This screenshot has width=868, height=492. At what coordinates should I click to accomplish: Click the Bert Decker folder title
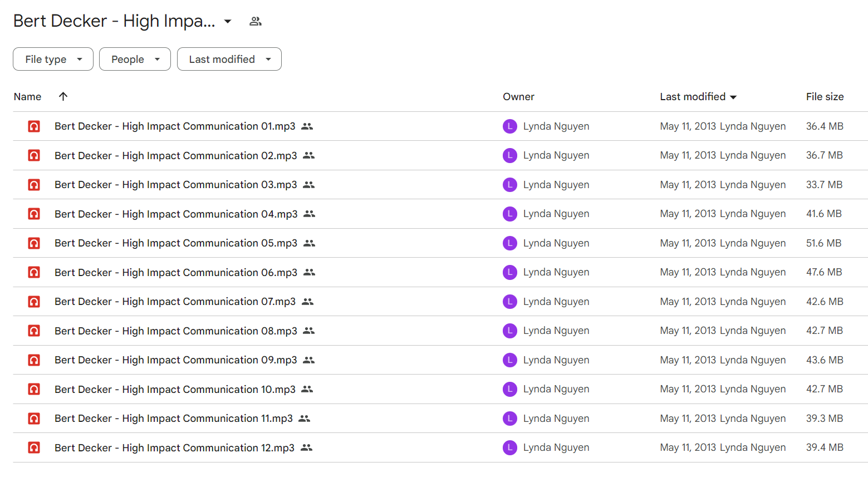[x=114, y=21]
